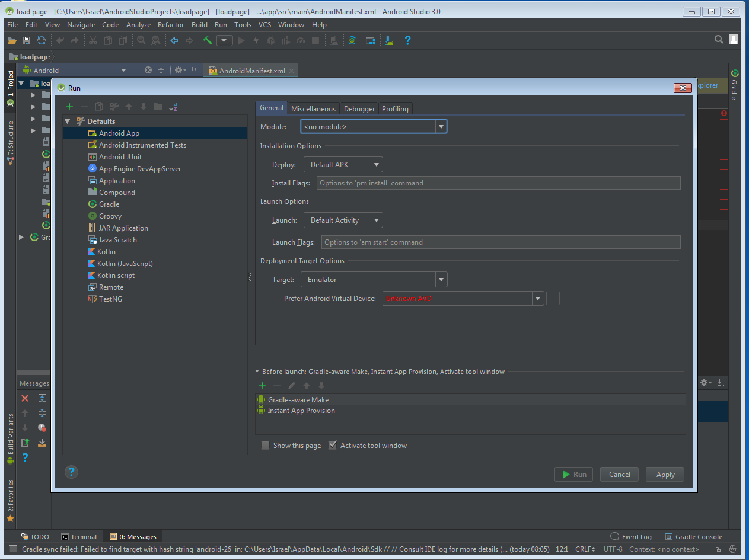Select the AndroidManifest.xml editor tab
Image resolution: width=749 pixels, height=560 pixels.
tap(251, 71)
